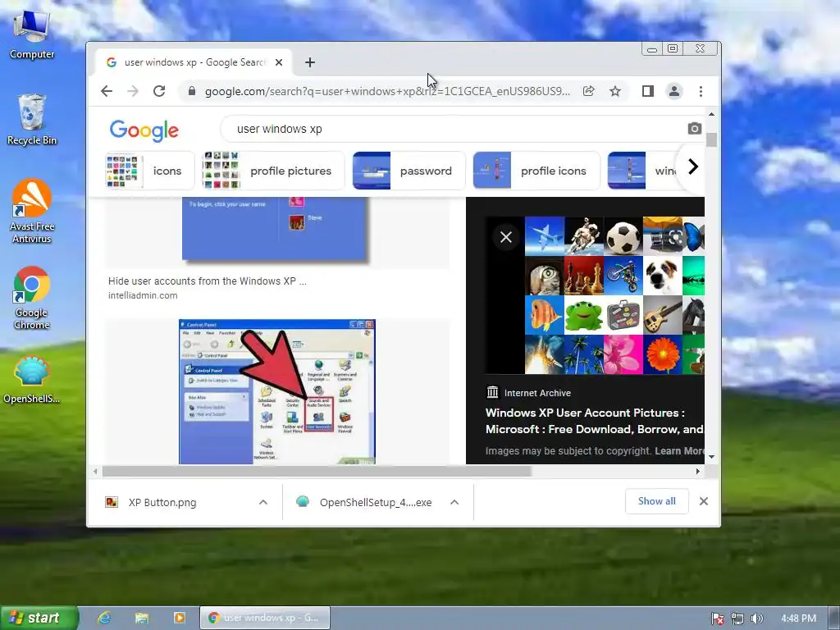
Task: Expand options for OpenShellSetup exe download
Action: (454, 503)
